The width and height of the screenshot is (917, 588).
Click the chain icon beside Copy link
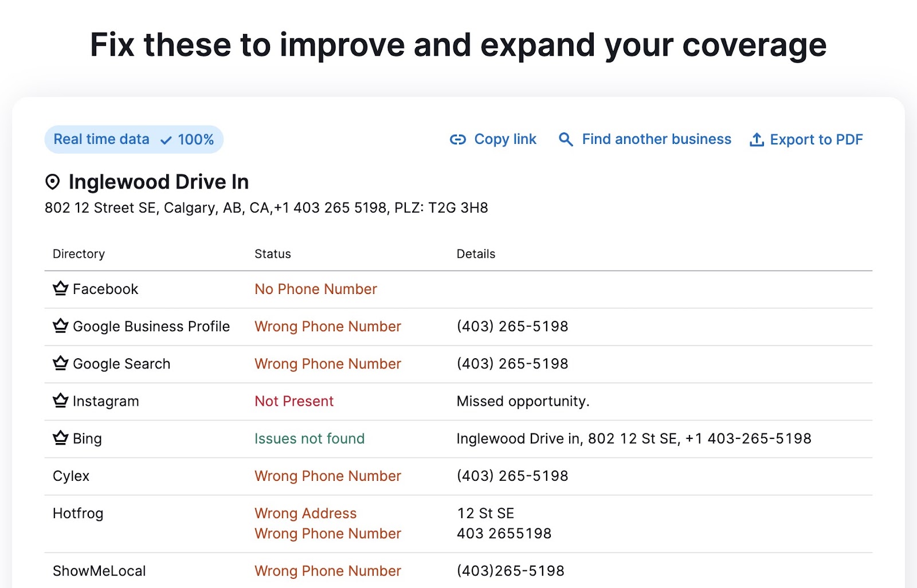pos(458,139)
